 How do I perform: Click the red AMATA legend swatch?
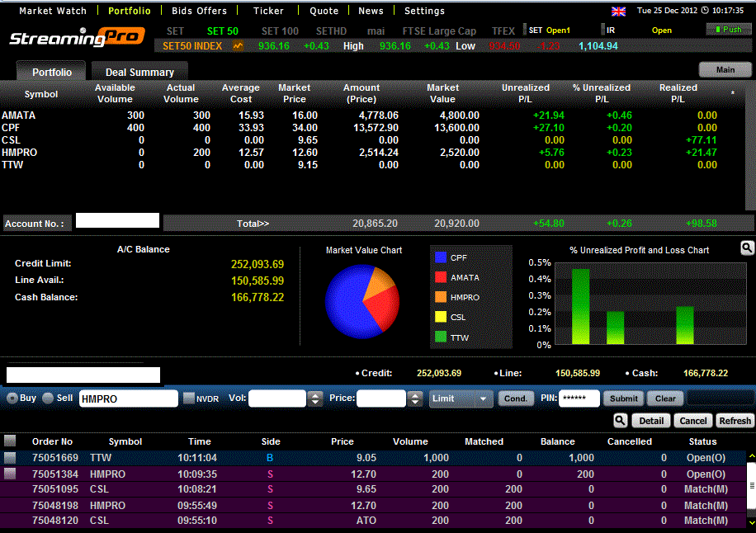[441, 277]
